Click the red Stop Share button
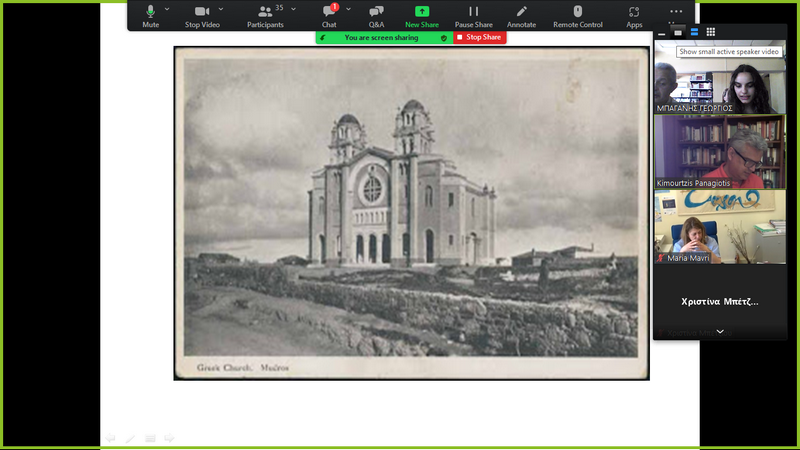This screenshot has height=450, width=800. coord(480,37)
